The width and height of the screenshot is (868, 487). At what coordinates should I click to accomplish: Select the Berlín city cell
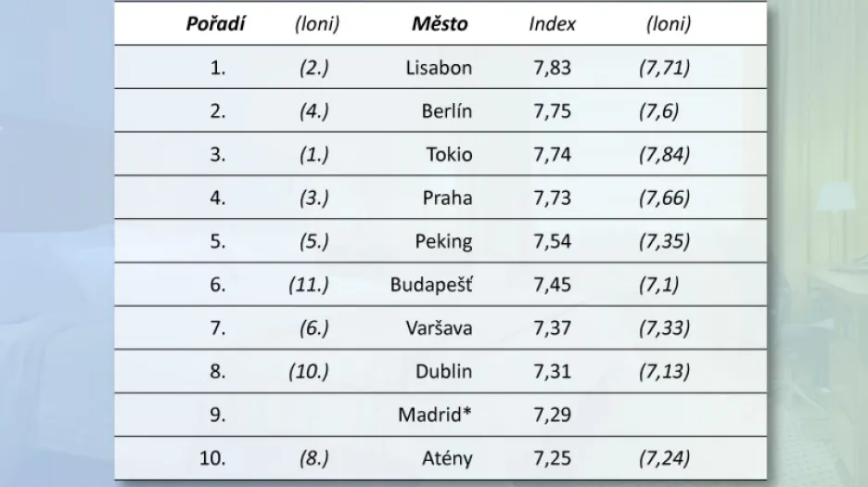click(x=447, y=110)
